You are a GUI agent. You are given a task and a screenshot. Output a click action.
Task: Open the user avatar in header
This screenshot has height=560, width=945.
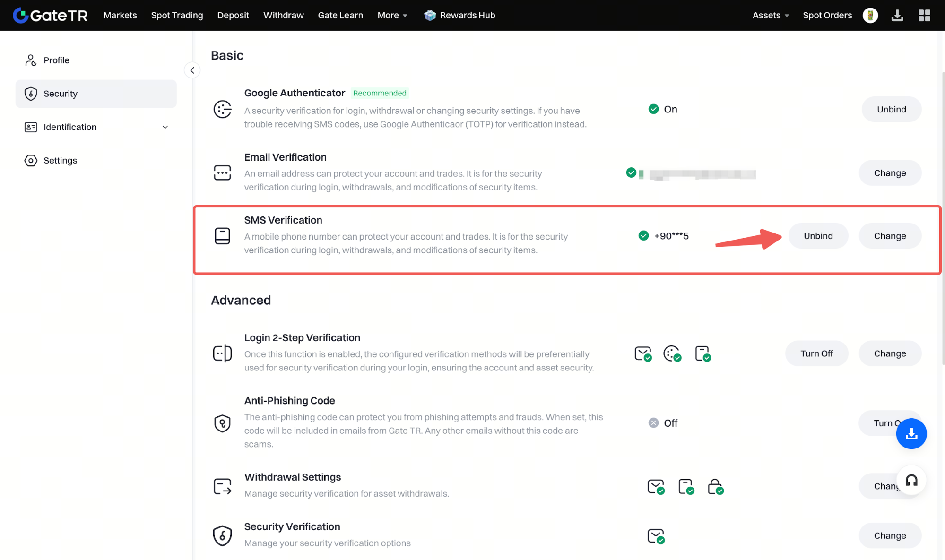pyautogui.click(x=870, y=15)
